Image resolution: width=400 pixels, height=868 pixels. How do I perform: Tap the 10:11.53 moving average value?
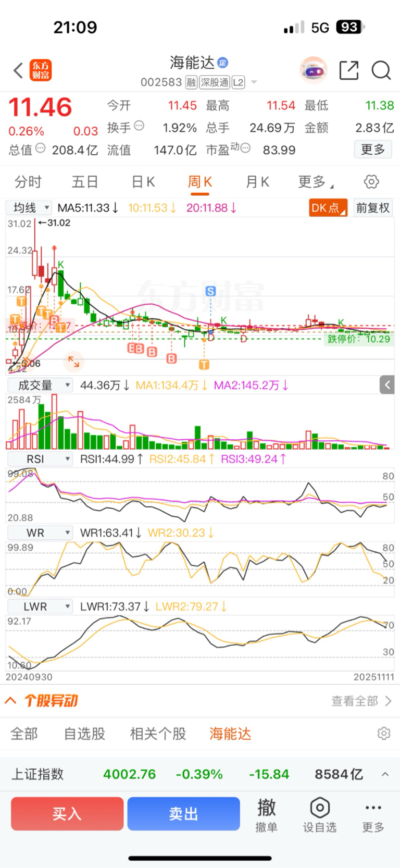tap(152, 208)
